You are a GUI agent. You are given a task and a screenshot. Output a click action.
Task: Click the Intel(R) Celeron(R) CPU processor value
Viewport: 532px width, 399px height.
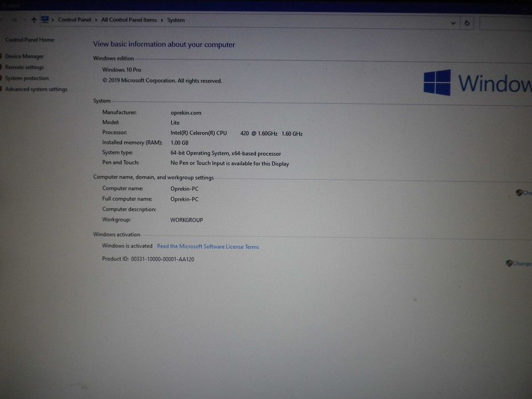(x=237, y=133)
